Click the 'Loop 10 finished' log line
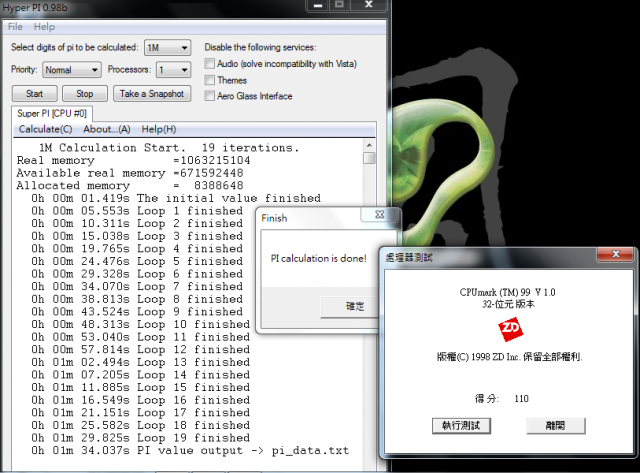 141,324
